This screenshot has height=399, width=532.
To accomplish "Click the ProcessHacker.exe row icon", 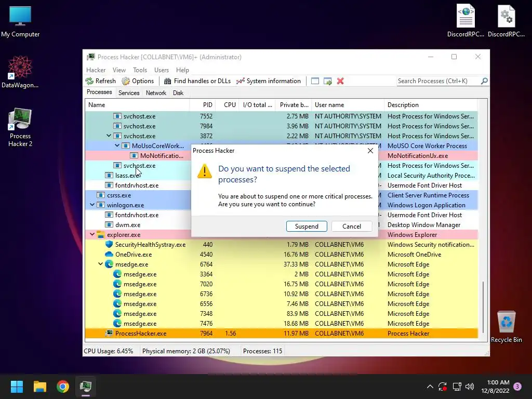I will [109, 333].
